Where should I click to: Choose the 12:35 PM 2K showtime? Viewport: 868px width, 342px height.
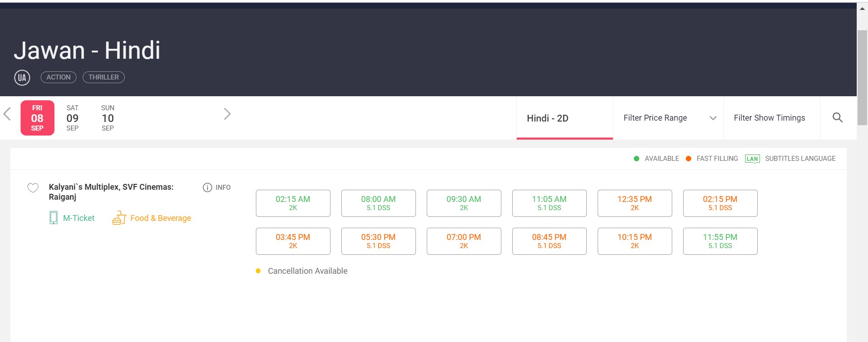635,203
